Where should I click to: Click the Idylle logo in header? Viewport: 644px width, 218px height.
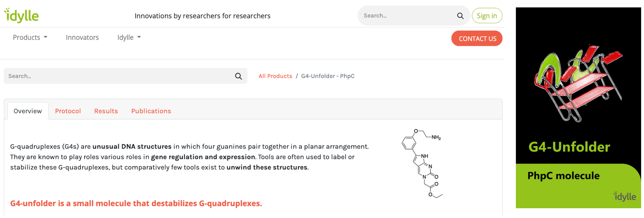click(21, 16)
